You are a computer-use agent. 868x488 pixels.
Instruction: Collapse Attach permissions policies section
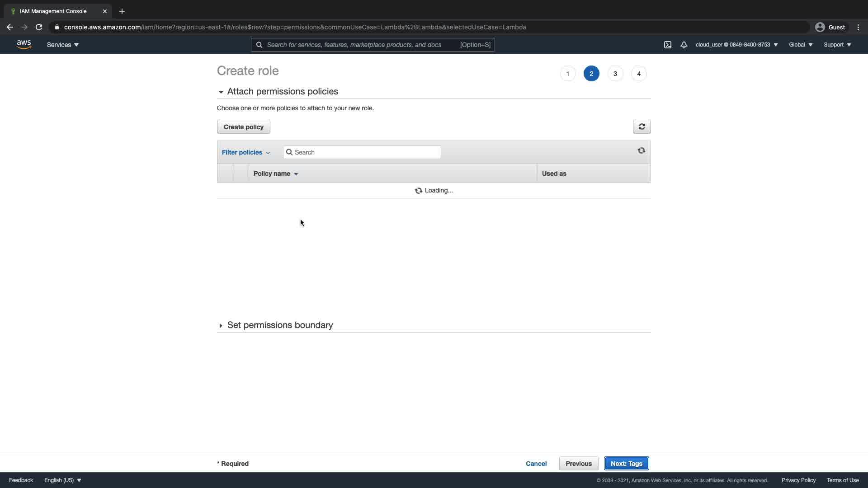[221, 92]
